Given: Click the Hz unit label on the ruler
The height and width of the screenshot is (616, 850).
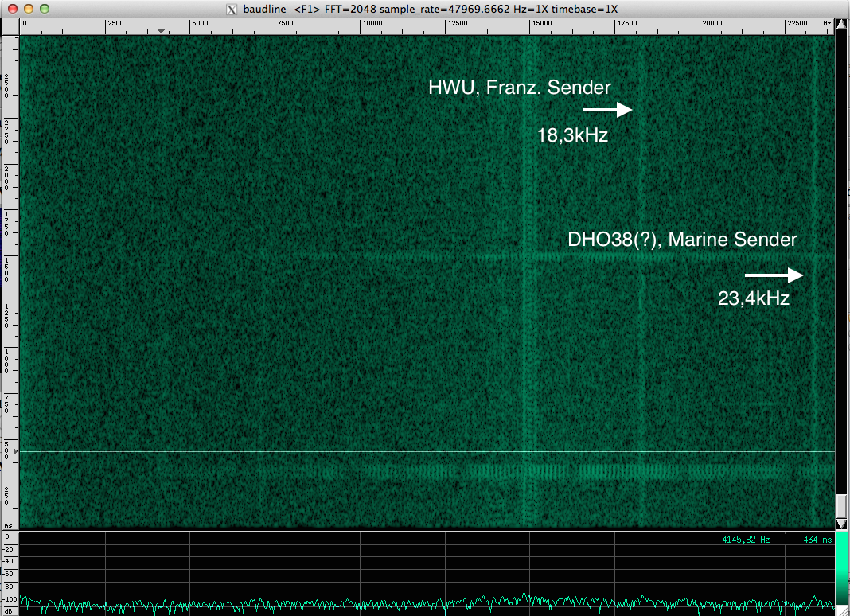Looking at the screenshot, I should point(828,24).
